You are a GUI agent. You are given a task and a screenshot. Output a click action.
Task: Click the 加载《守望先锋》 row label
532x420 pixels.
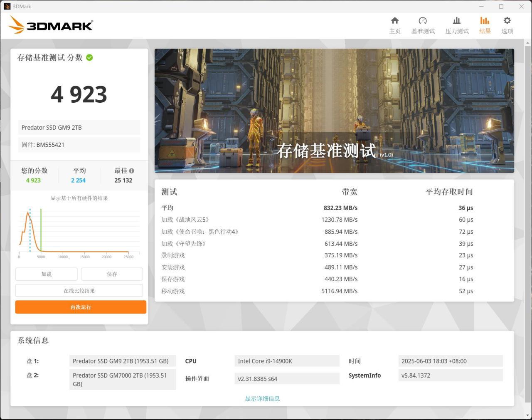click(184, 244)
